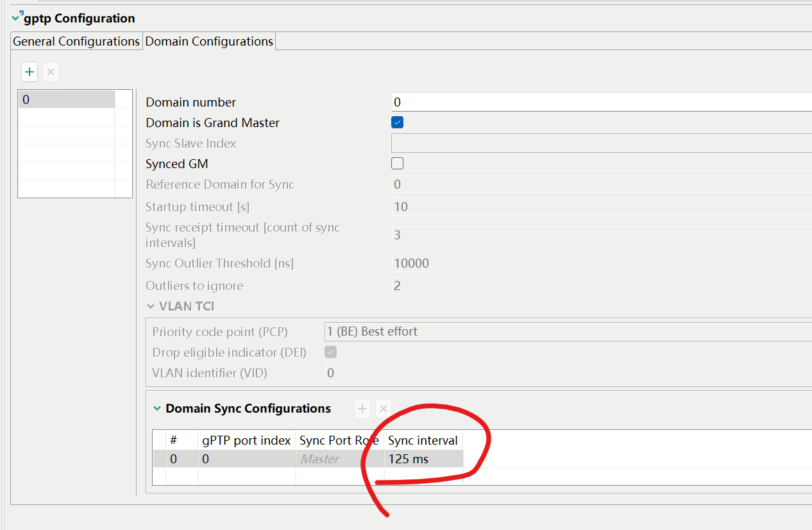Delete the selected domain using the X icon
Screen dimensions: 812x530
(x=50, y=71)
